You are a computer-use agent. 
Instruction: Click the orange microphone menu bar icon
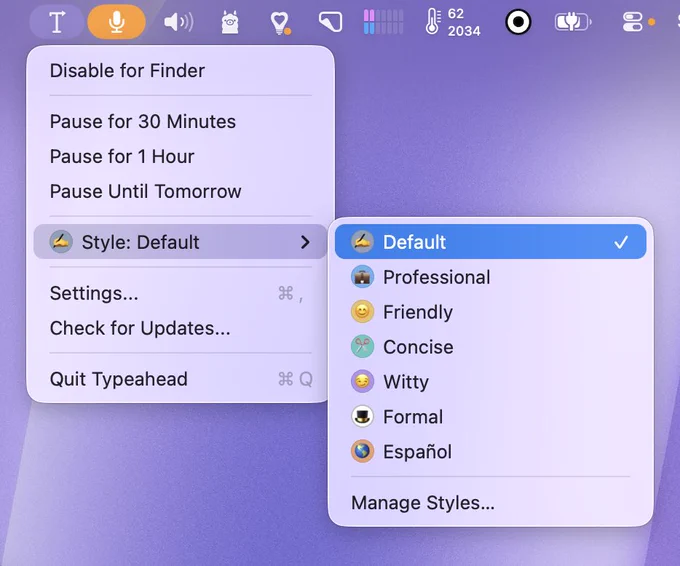pos(116,22)
